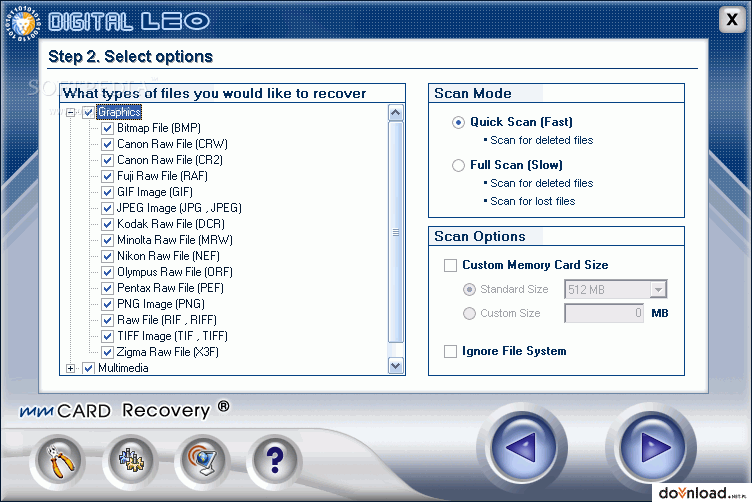Image resolution: width=752 pixels, height=502 pixels.
Task: Uncheck TIFF Image (TIF, TIFF) checkbox
Action: 107,336
